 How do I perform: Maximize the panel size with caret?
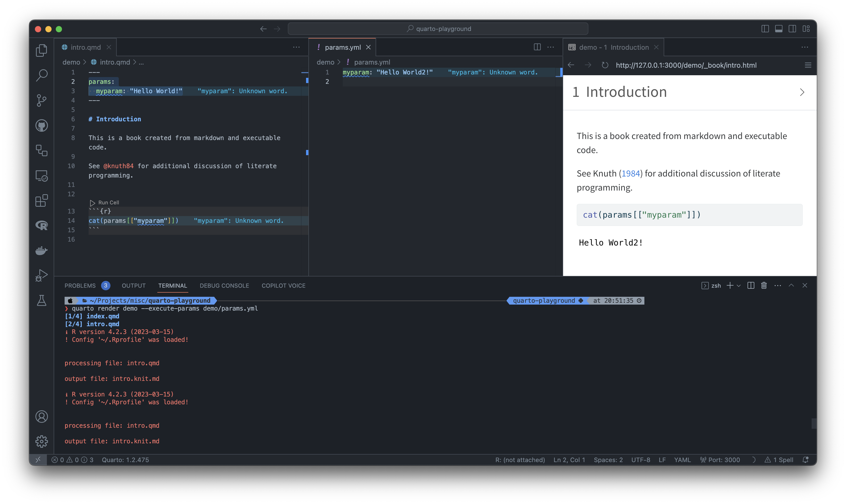791,286
